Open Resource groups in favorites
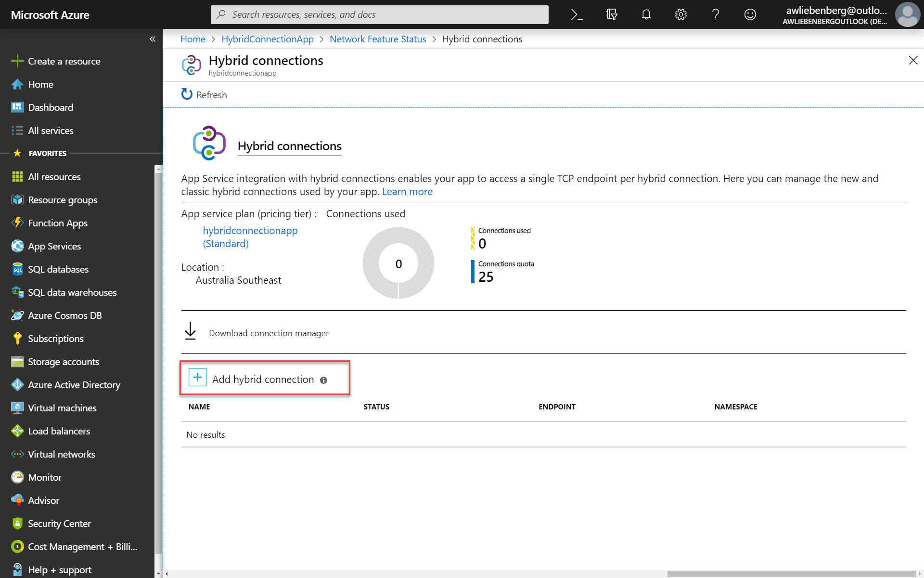The image size is (924, 578). (63, 200)
